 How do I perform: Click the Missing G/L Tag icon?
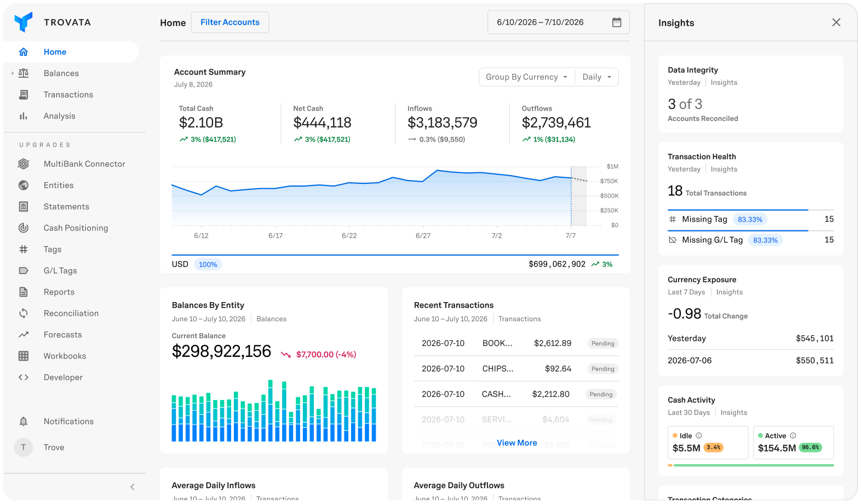(x=673, y=240)
